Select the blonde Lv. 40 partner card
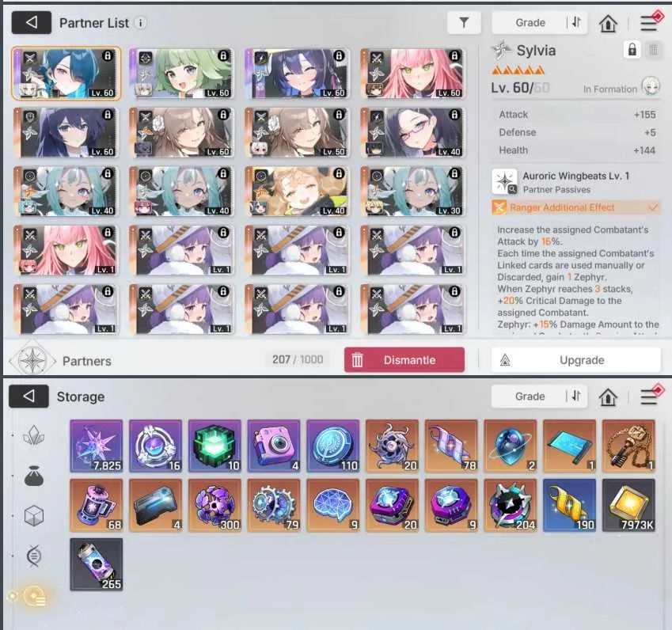Image resolution: width=672 pixels, height=630 pixels. pyautogui.click(x=297, y=192)
